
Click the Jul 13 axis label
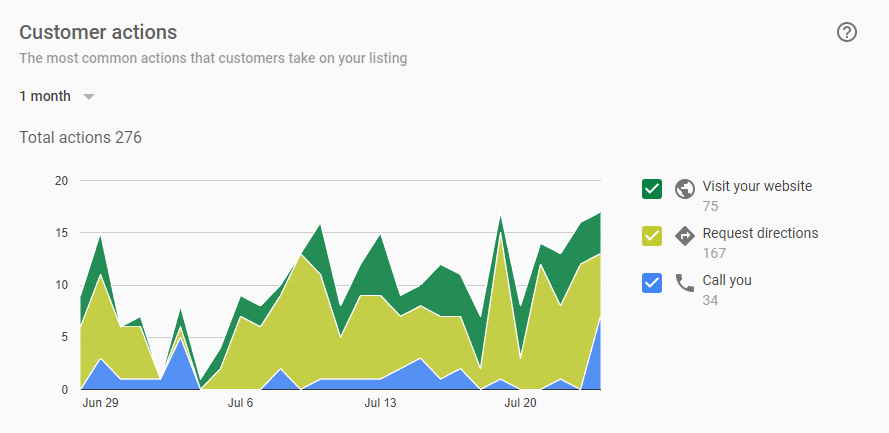point(380,404)
